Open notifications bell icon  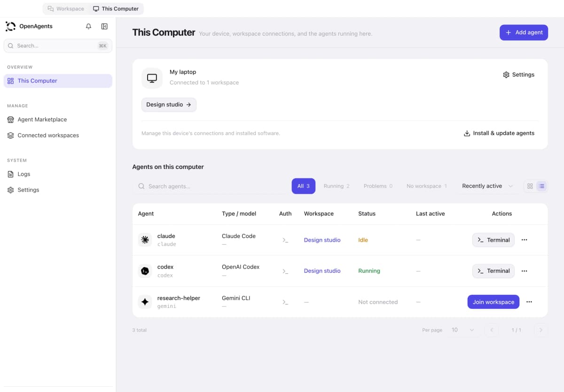coord(88,26)
